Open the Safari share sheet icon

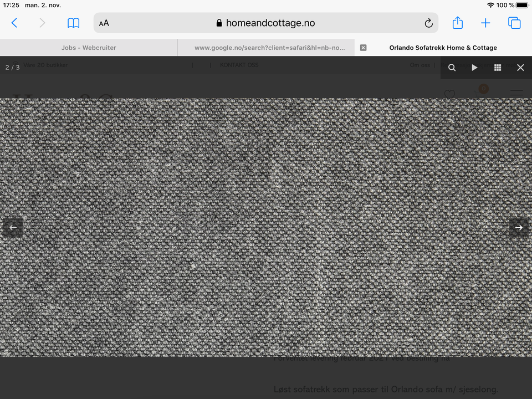tap(458, 23)
